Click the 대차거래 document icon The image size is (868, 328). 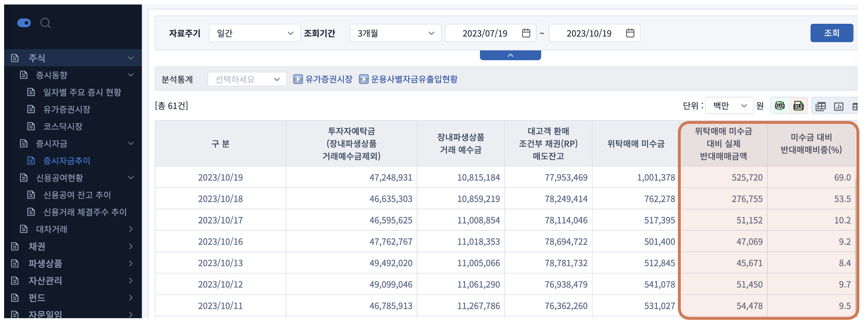[x=24, y=229]
